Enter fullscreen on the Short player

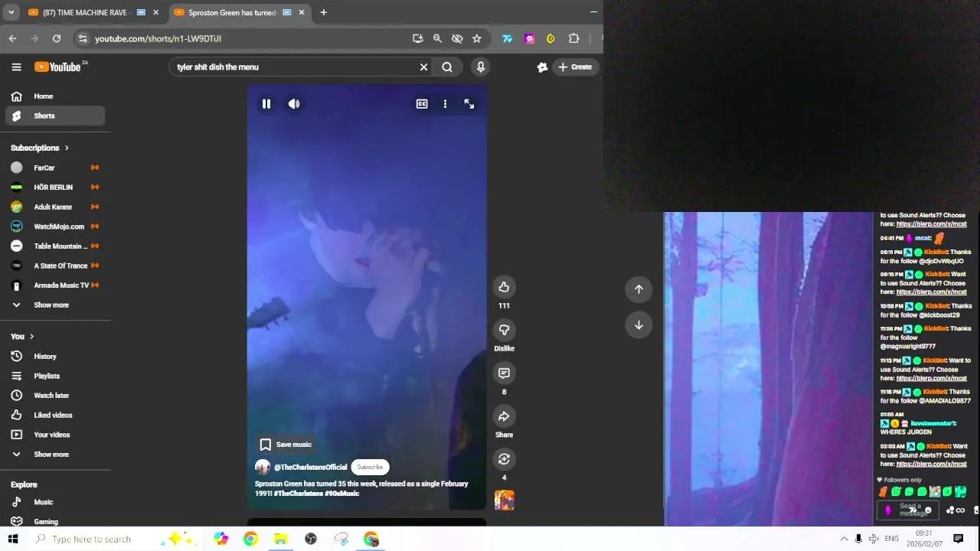coord(469,104)
